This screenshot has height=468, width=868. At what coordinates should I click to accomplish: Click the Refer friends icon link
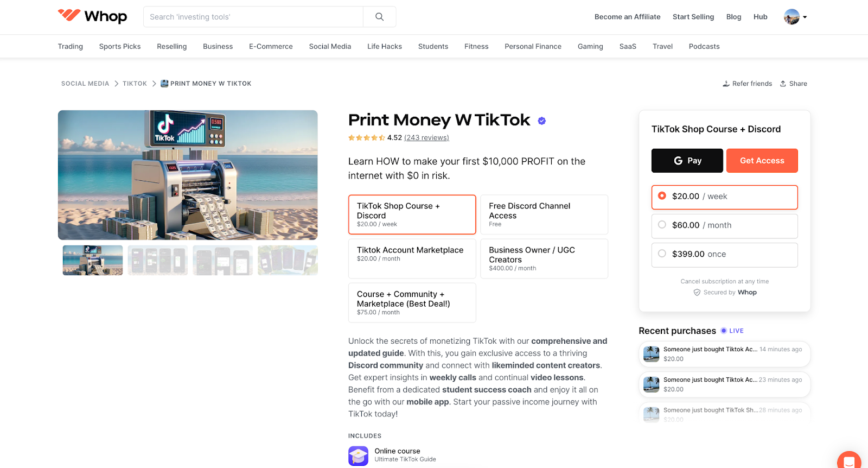[x=747, y=84]
